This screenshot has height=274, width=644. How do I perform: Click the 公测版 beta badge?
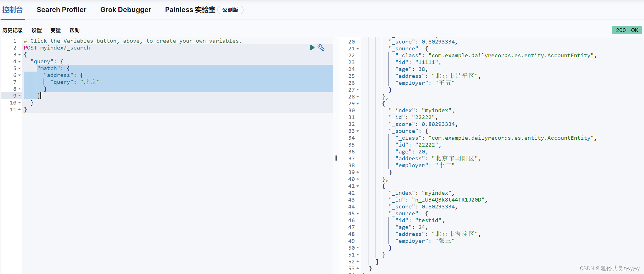(230, 10)
